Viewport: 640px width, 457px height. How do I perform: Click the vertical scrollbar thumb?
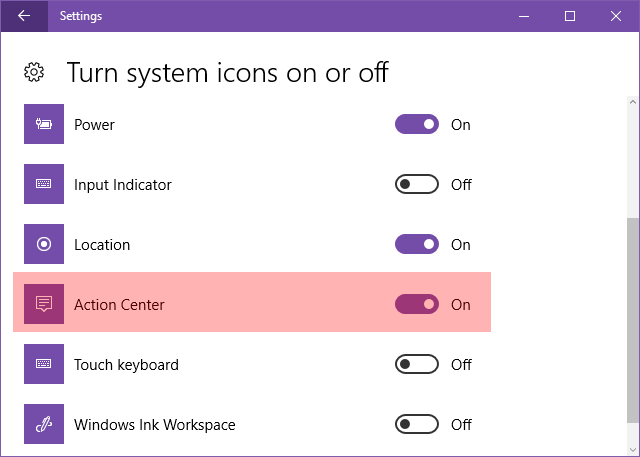(x=633, y=320)
